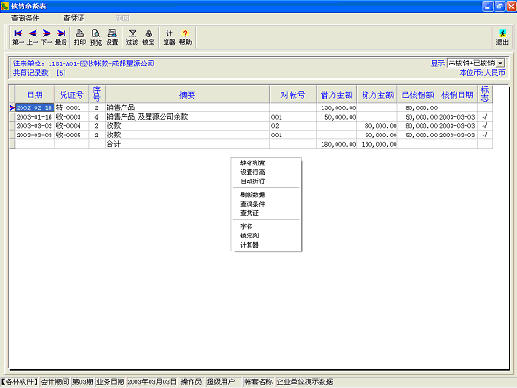Select the 销售产品 summary cell in the first row

(x=187, y=108)
